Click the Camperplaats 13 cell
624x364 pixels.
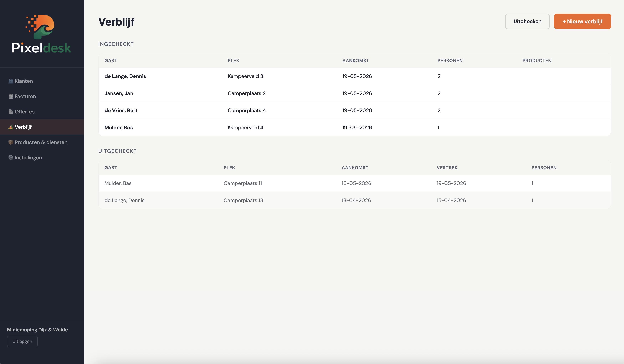tap(243, 201)
